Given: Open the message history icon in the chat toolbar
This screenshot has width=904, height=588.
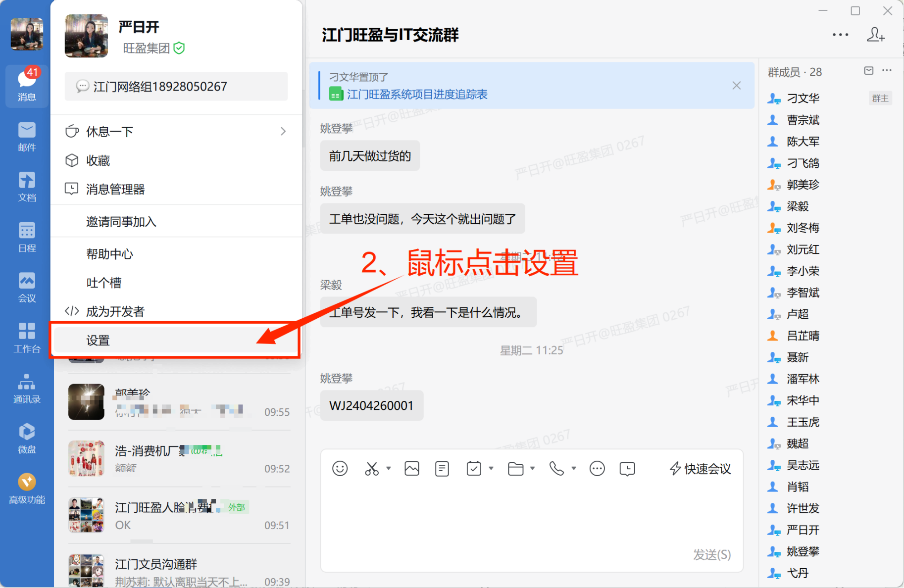Looking at the screenshot, I should [x=627, y=468].
